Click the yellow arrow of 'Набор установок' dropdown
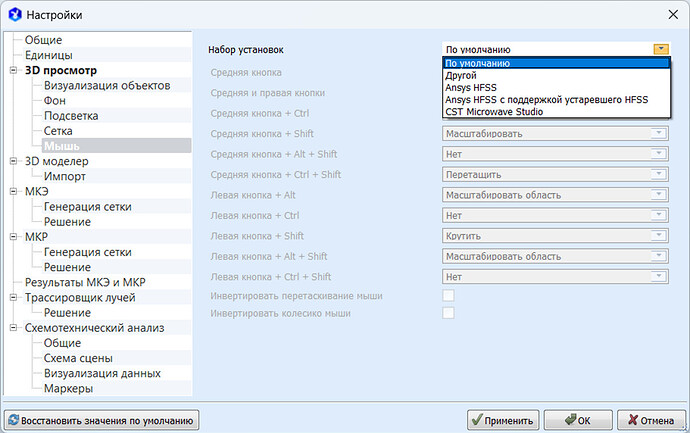This screenshot has width=690, height=433. tap(659, 48)
